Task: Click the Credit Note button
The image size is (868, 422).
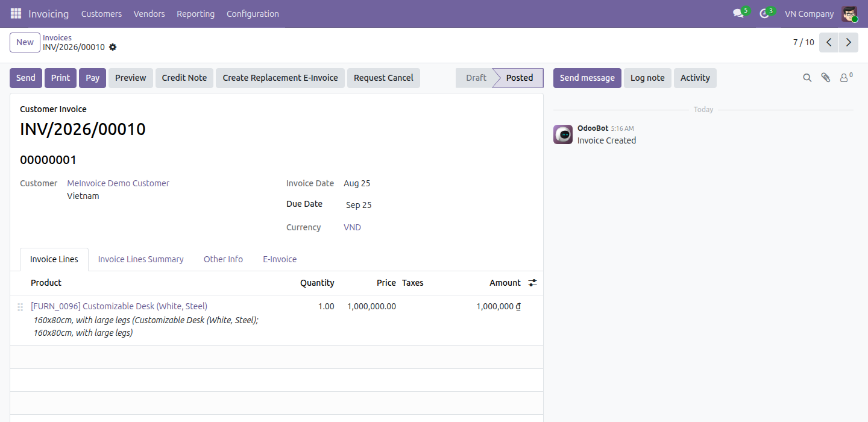Action: tap(184, 78)
